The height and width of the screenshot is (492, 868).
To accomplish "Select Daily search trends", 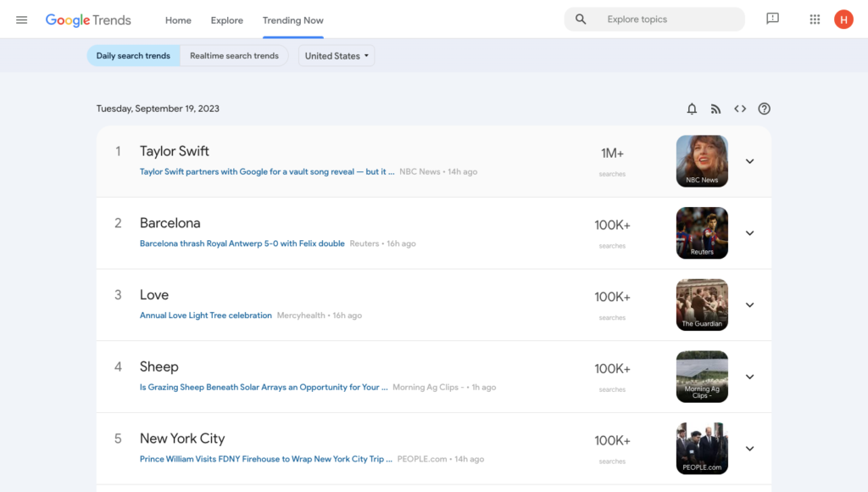I will pyautogui.click(x=133, y=55).
